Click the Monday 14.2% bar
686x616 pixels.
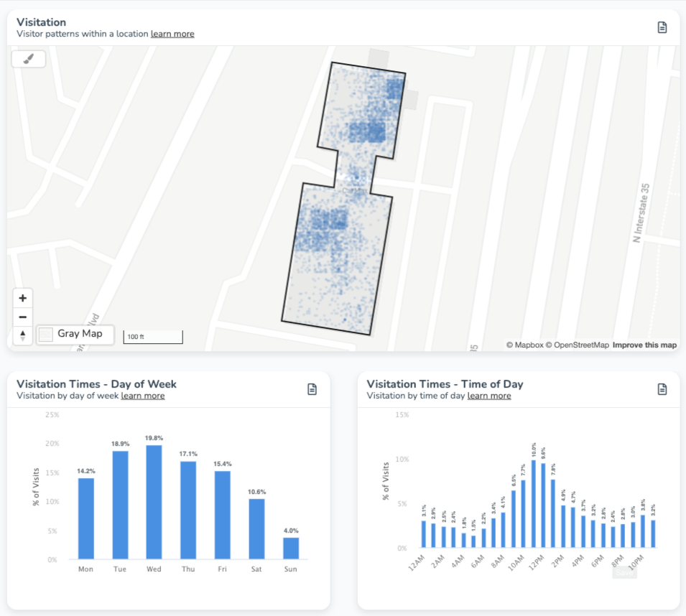pos(85,518)
